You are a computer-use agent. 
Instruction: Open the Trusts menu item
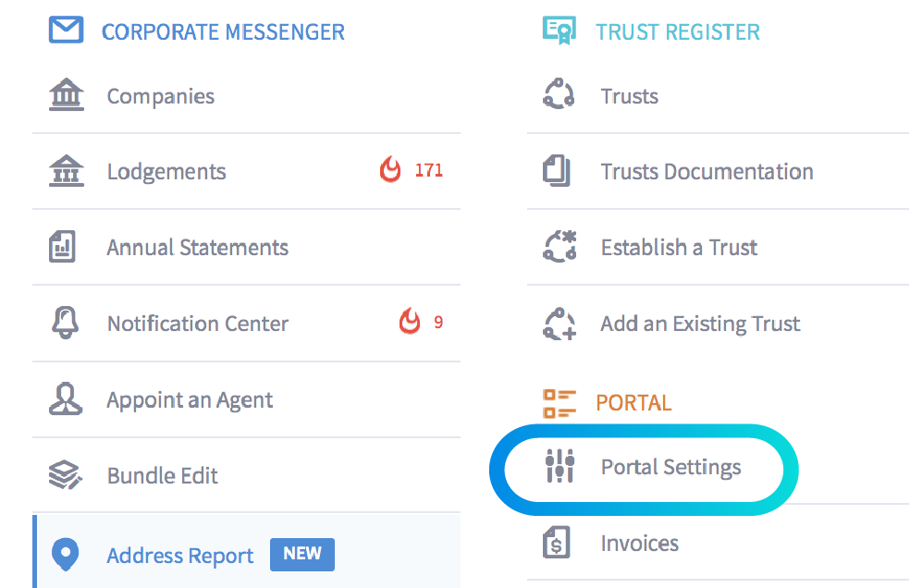[x=629, y=96]
